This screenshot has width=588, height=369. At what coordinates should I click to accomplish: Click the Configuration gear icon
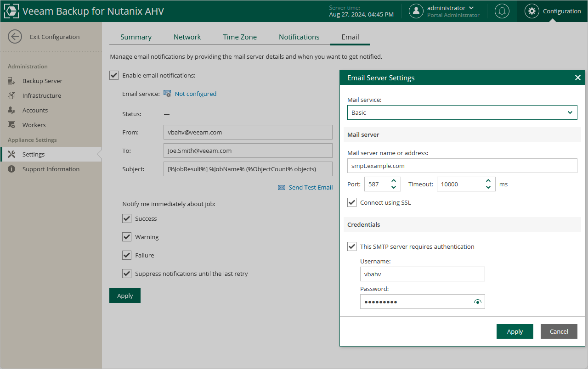532,11
